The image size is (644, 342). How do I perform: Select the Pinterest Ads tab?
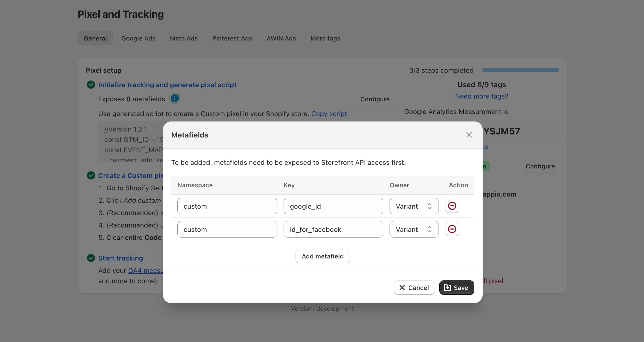[232, 38]
